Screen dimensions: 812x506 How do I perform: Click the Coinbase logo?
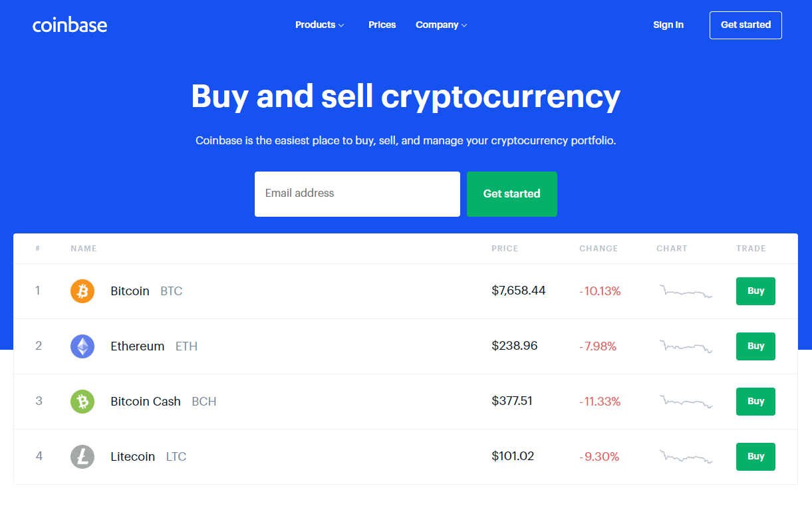click(x=69, y=25)
